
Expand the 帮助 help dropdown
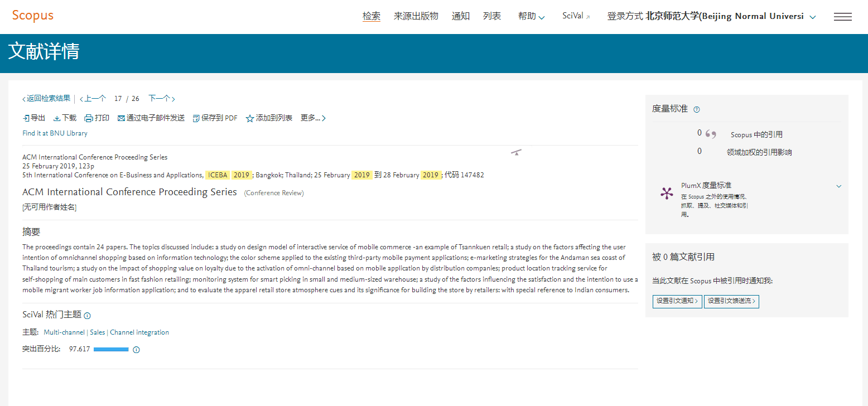[531, 16]
